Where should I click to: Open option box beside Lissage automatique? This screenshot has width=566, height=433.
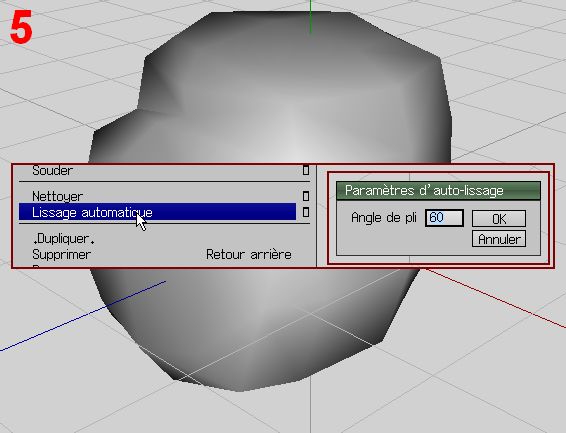point(306,212)
